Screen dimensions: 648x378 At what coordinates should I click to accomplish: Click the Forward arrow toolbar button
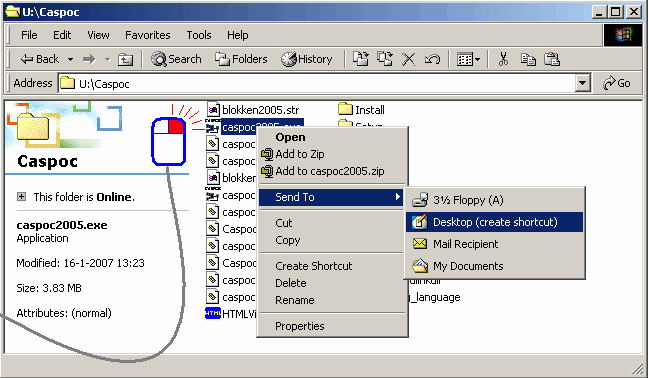pos(88,59)
